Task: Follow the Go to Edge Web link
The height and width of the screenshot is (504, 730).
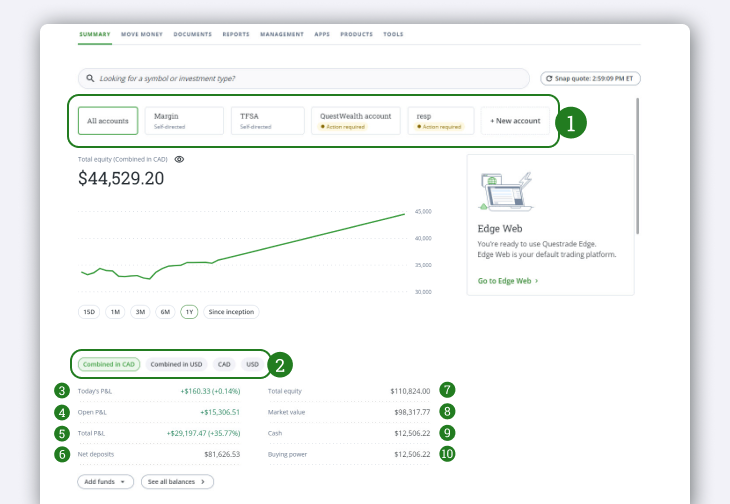Action: click(x=508, y=281)
